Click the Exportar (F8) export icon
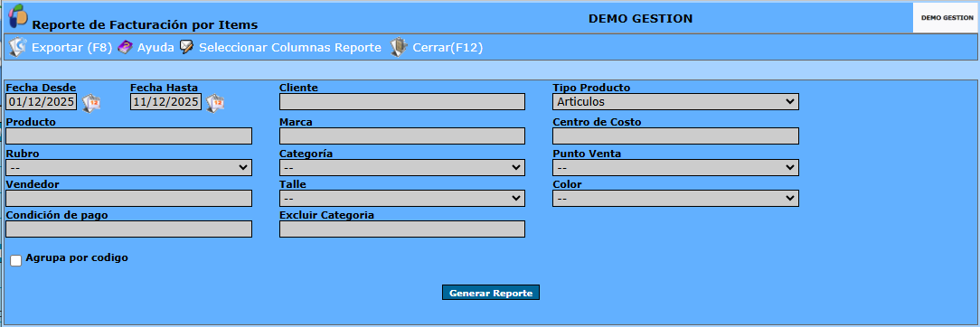The image size is (980, 327). click(18, 47)
